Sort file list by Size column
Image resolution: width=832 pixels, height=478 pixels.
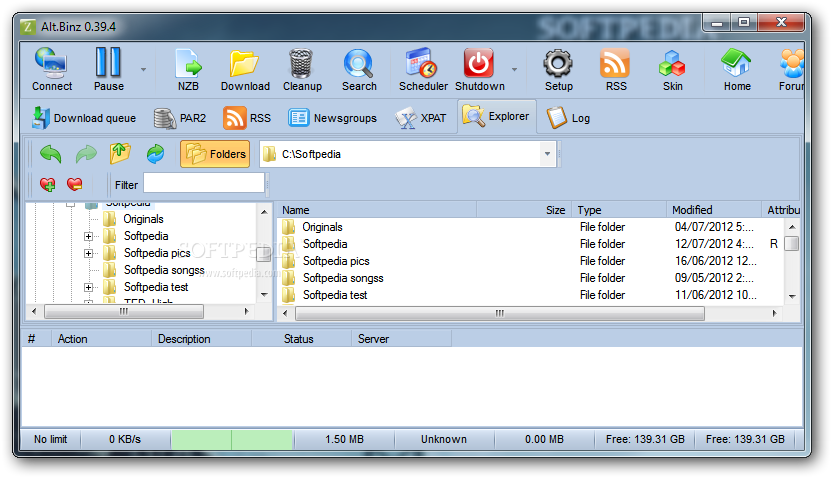tap(524, 210)
